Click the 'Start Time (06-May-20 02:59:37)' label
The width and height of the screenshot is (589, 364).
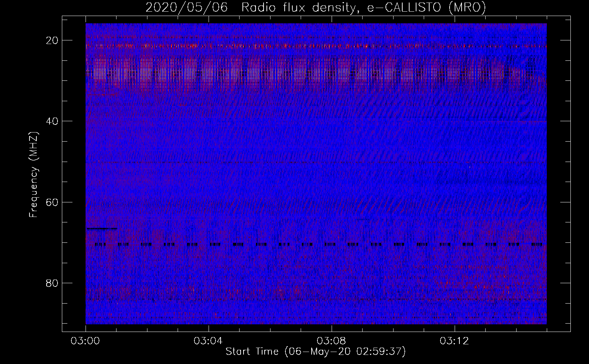pyautogui.click(x=316, y=352)
